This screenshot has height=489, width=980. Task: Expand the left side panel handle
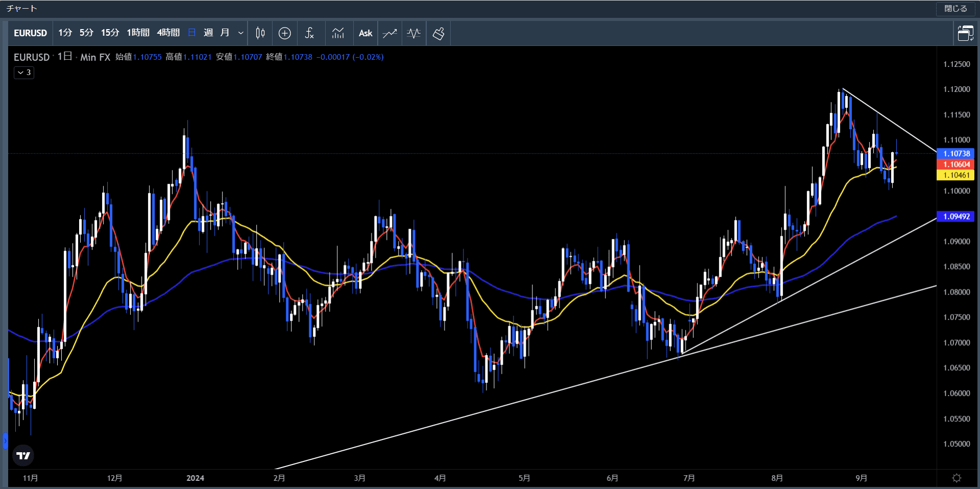click(5, 441)
